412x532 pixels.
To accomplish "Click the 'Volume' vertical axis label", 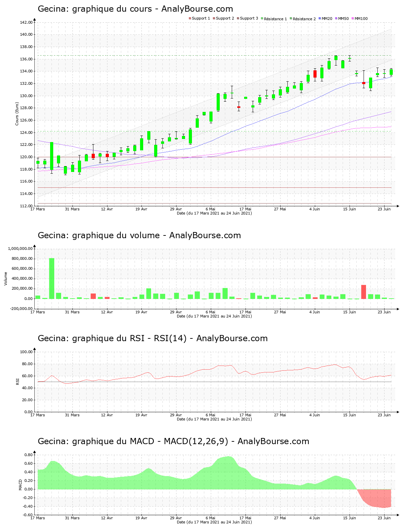I will (5, 278).
